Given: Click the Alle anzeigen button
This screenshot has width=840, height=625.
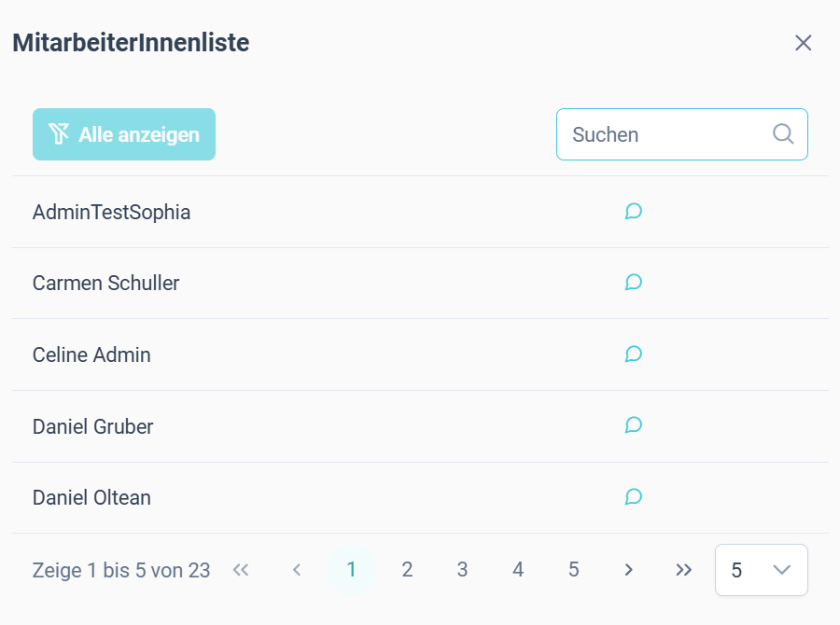Looking at the screenshot, I should tap(124, 134).
